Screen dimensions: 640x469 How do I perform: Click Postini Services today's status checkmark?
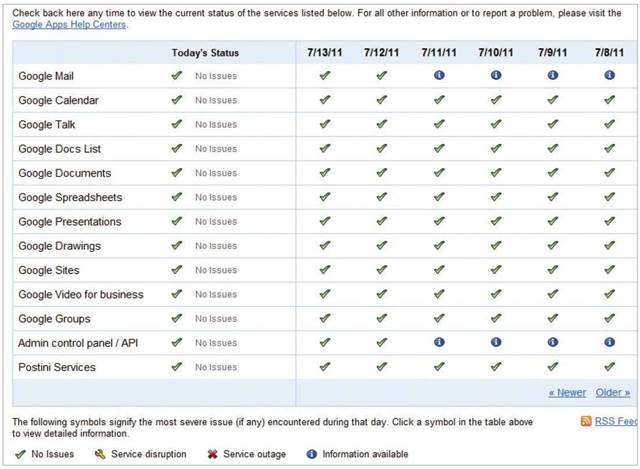click(177, 367)
